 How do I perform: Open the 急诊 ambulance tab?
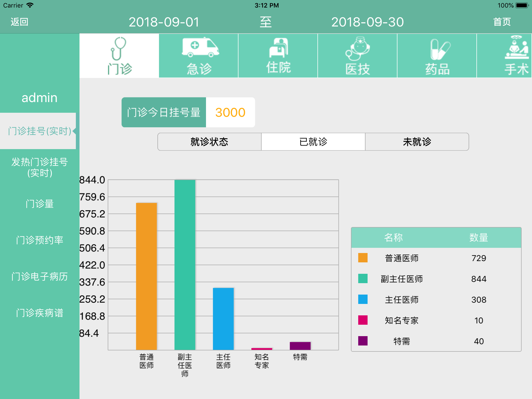[199, 56]
